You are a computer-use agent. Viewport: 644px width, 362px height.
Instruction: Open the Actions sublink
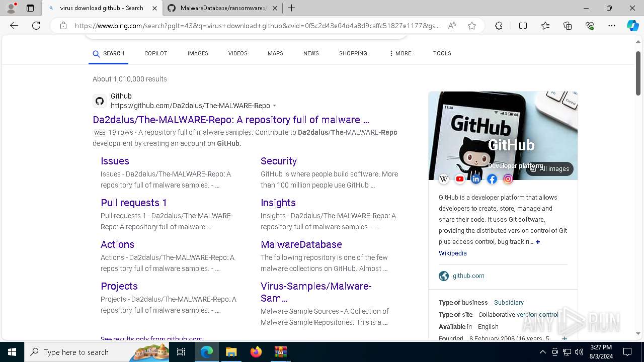click(x=117, y=244)
